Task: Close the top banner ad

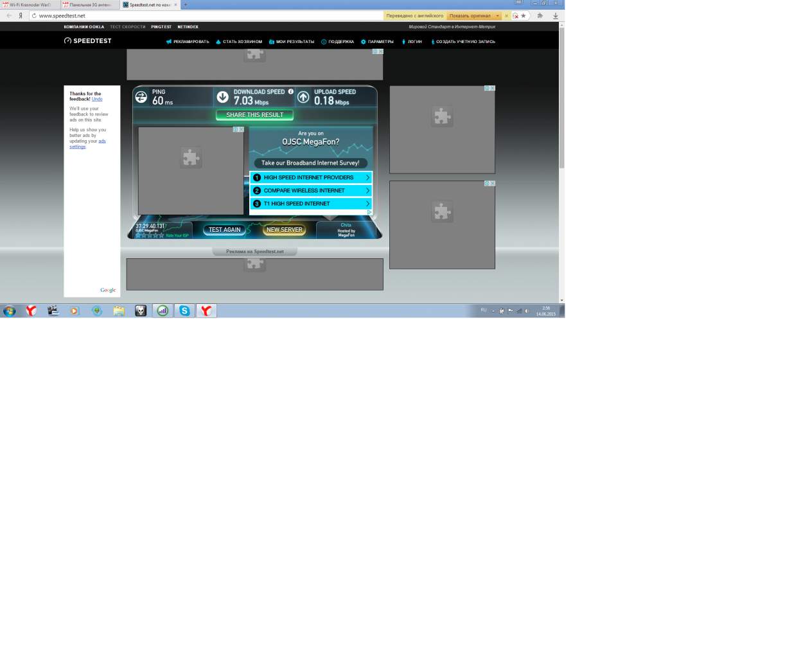Action: 380,51
